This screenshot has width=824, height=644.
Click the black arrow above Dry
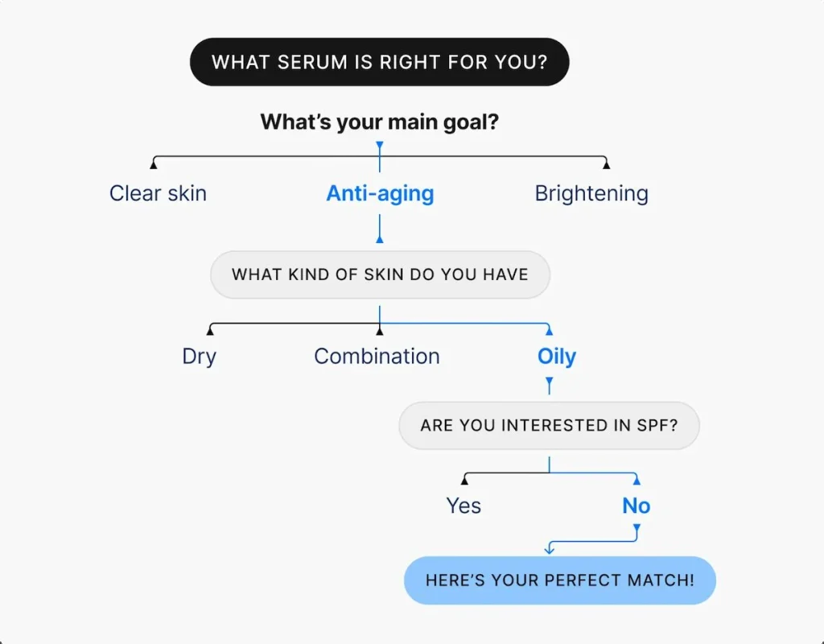pyautogui.click(x=211, y=329)
